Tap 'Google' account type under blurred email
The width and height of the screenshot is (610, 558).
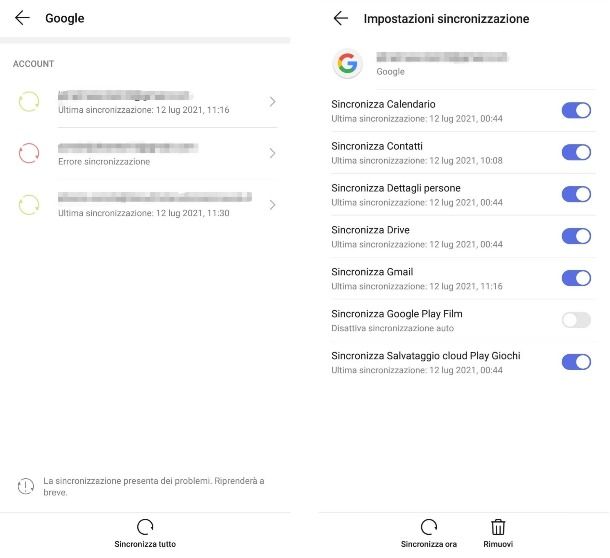(390, 72)
